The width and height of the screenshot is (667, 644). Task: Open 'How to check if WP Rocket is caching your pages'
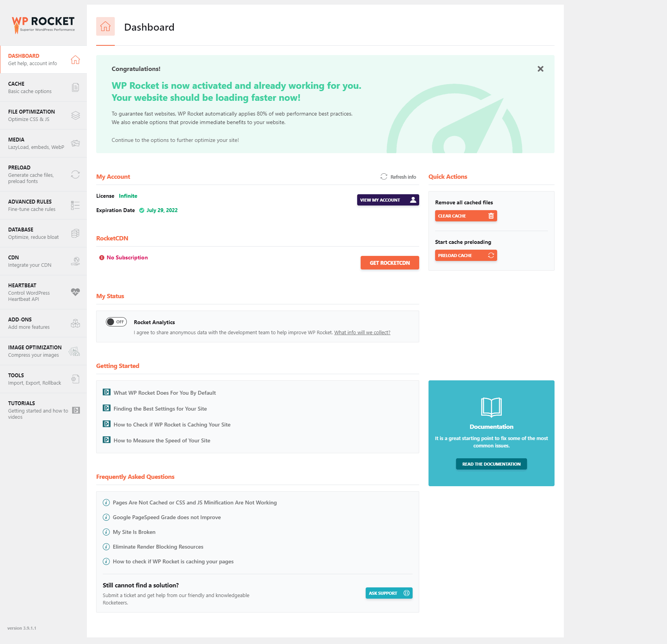click(173, 561)
